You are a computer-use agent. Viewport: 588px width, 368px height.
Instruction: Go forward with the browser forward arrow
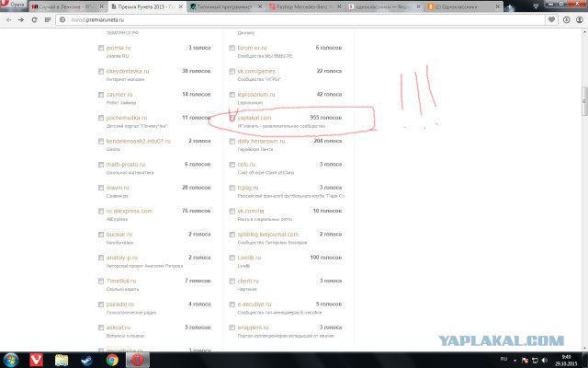pyautogui.click(x=21, y=20)
